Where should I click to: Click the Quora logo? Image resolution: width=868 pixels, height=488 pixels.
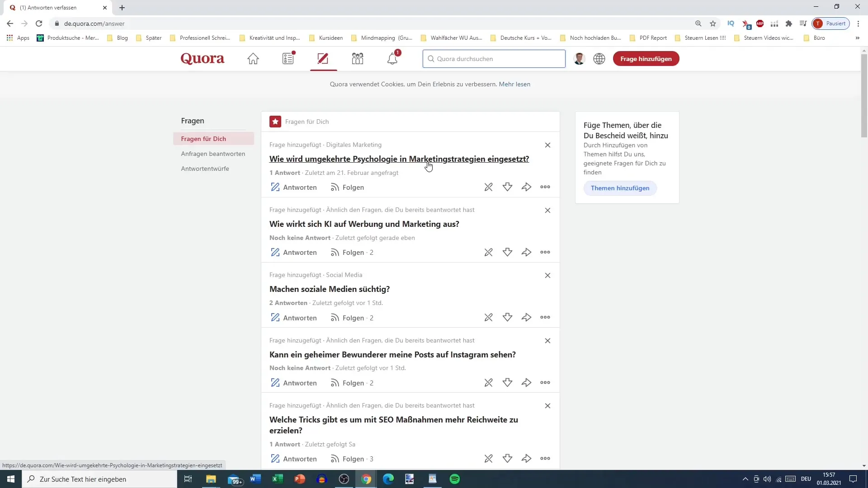point(203,59)
